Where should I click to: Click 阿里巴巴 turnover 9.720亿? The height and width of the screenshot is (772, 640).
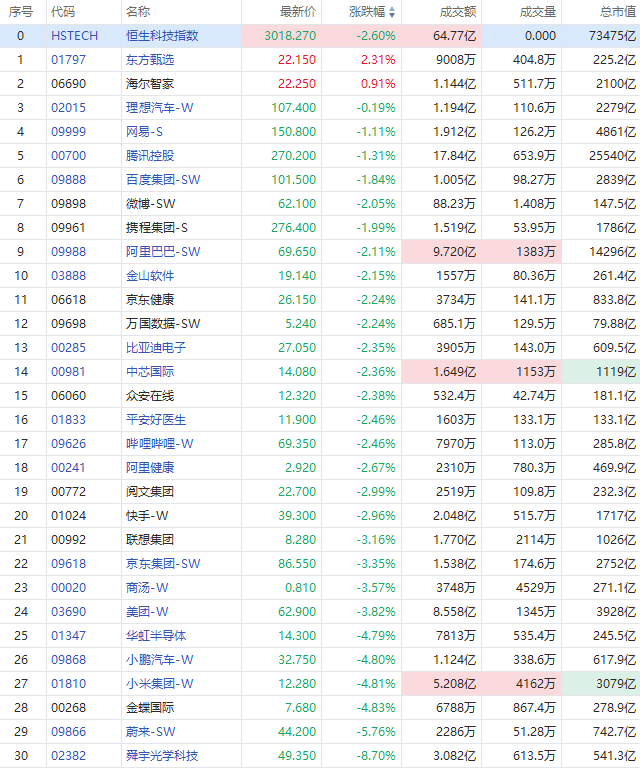454,252
